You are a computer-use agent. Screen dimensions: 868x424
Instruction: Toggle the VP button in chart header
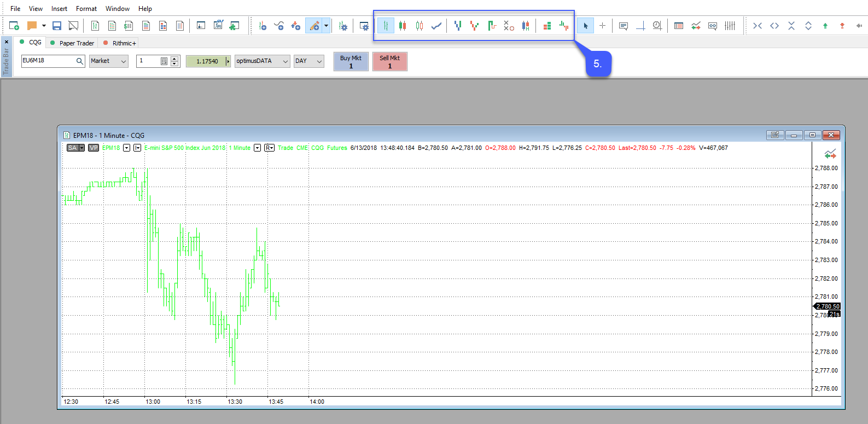tap(94, 148)
